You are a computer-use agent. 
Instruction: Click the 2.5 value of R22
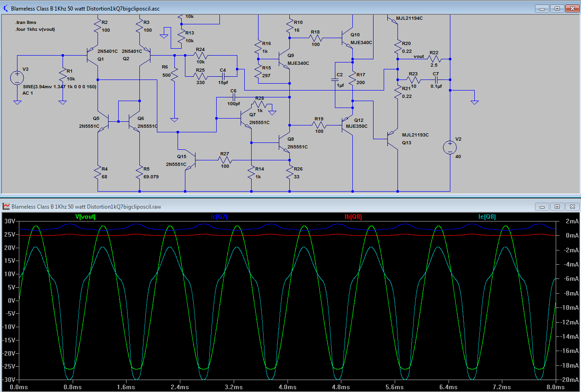tap(434, 65)
